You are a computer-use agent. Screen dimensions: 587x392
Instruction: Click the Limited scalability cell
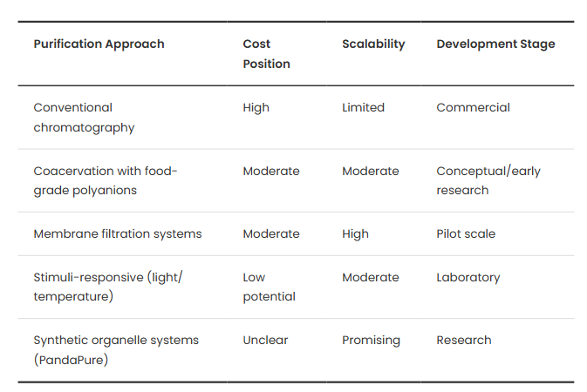(x=363, y=108)
